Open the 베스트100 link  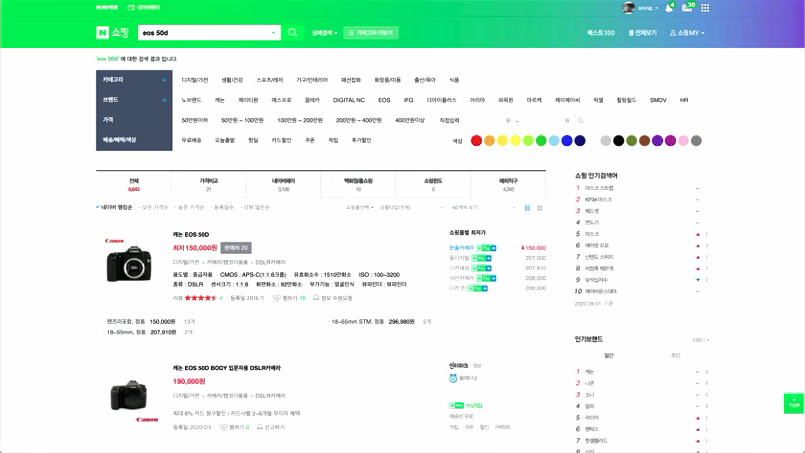pos(601,32)
